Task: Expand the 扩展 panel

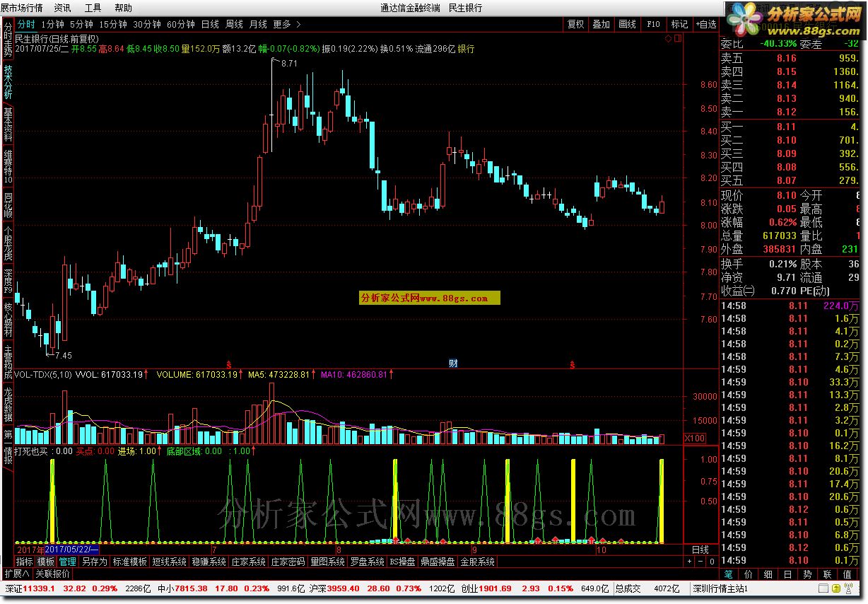Action: [x=16, y=574]
